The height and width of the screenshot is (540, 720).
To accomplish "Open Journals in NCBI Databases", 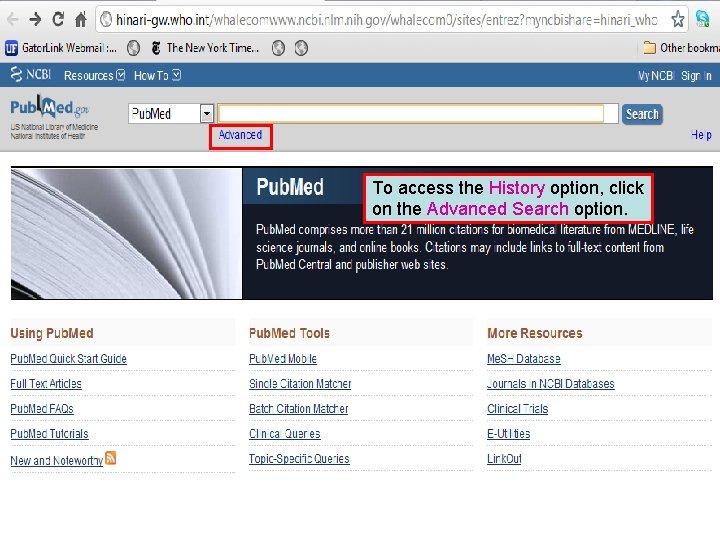I will (551, 383).
